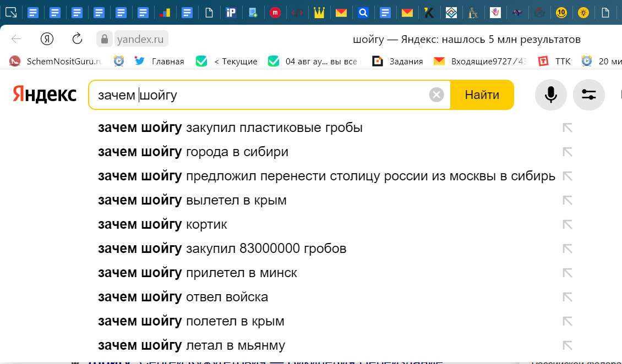Switch to the yellow crown tab
The image size is (622, 364).
(x=319, y=13)
